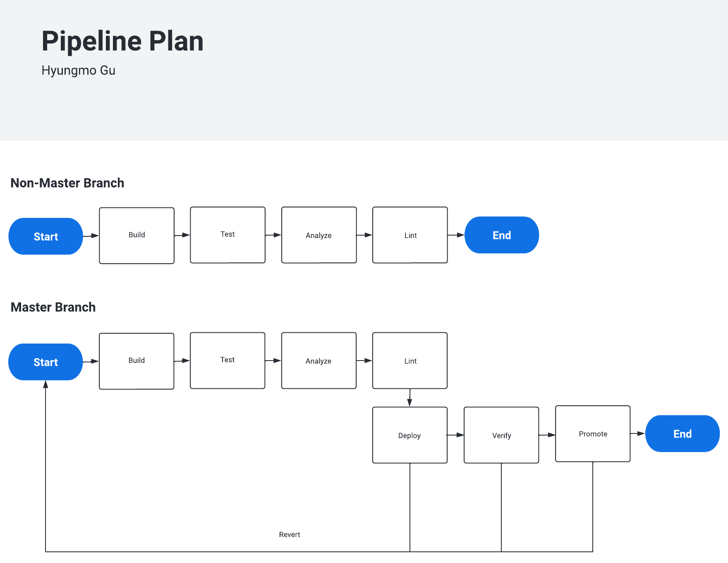Click the Verify step box
The image size is (728, 563).
501,435
